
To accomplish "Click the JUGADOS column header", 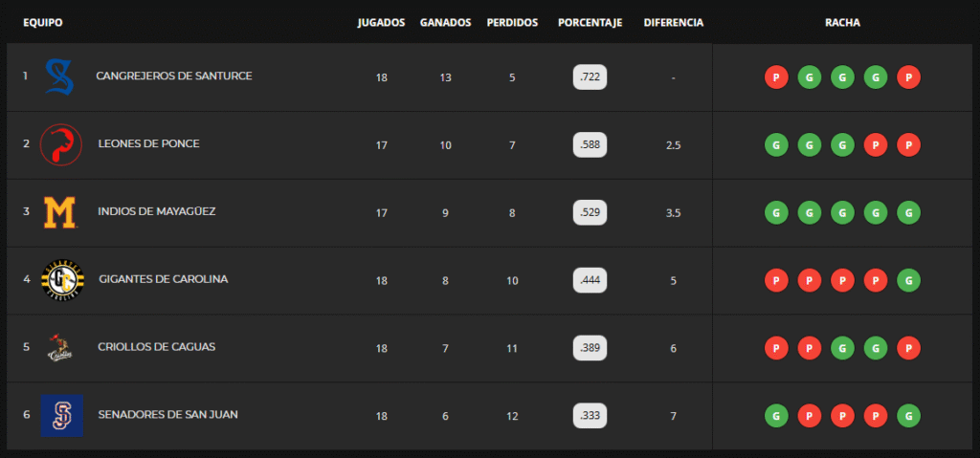I will click(381, 23).
